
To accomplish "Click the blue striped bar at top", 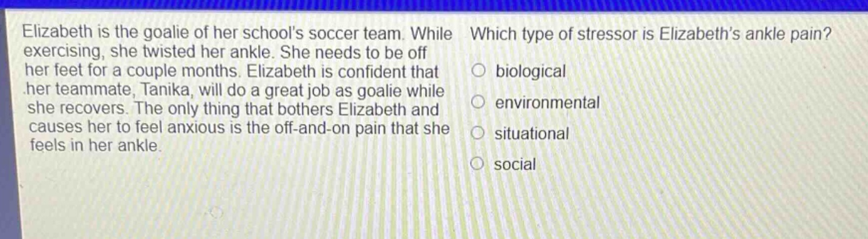I will point(434,6).
